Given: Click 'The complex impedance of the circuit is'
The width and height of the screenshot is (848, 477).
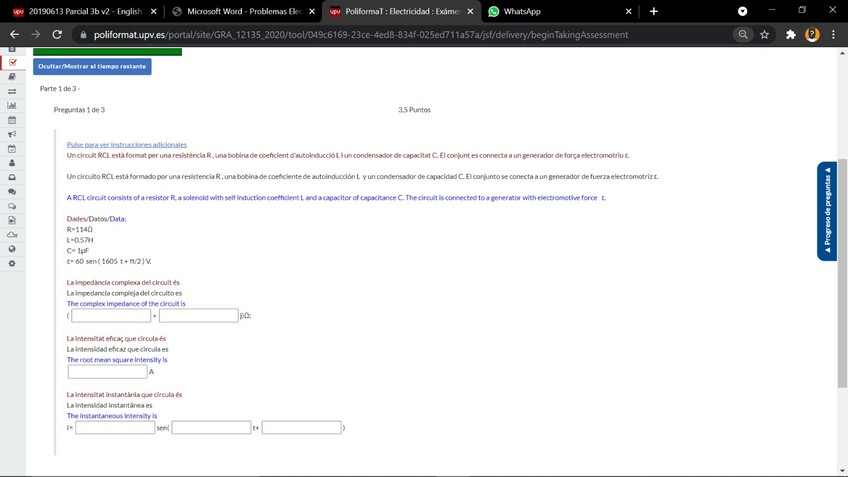Looking at the screenshot, I should pyautogui.click(x=126, y=303).
